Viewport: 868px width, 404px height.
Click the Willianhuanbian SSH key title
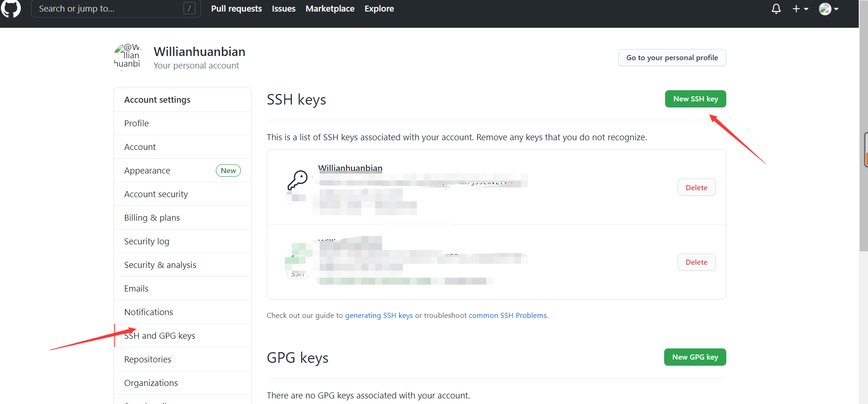point(350,168)
